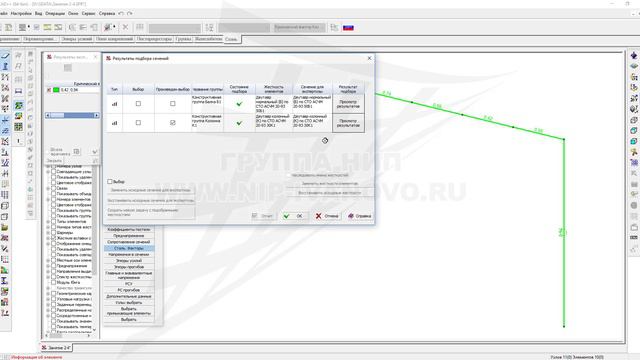Switch to the Группы tab
This screenshot has height=360, width=640.
click(x=184, y=39)
